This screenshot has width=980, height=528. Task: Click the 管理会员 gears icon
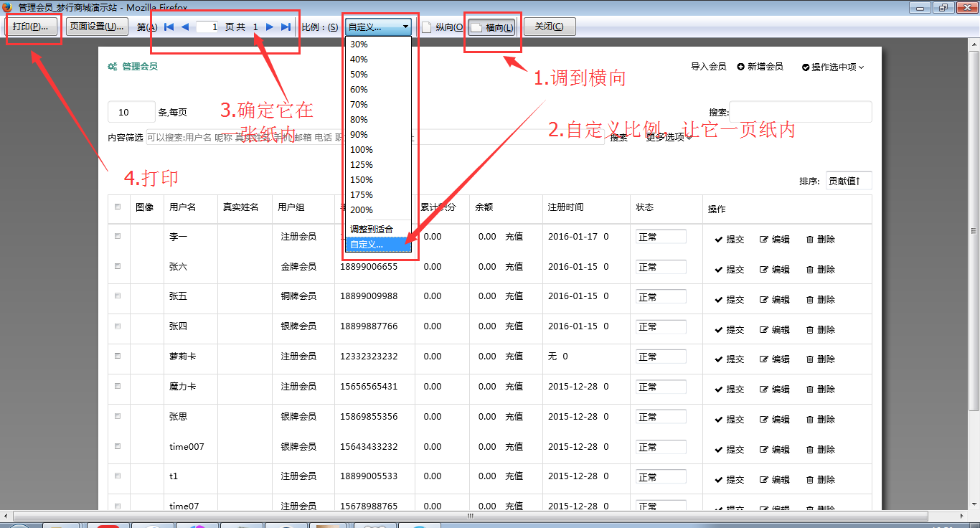[113, 67]
